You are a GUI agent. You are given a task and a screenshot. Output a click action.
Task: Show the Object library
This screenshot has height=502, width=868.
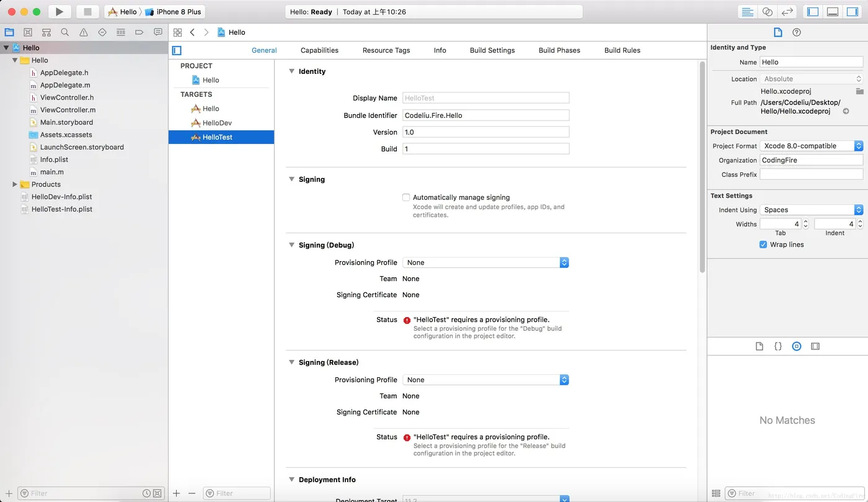pos(797,346)
